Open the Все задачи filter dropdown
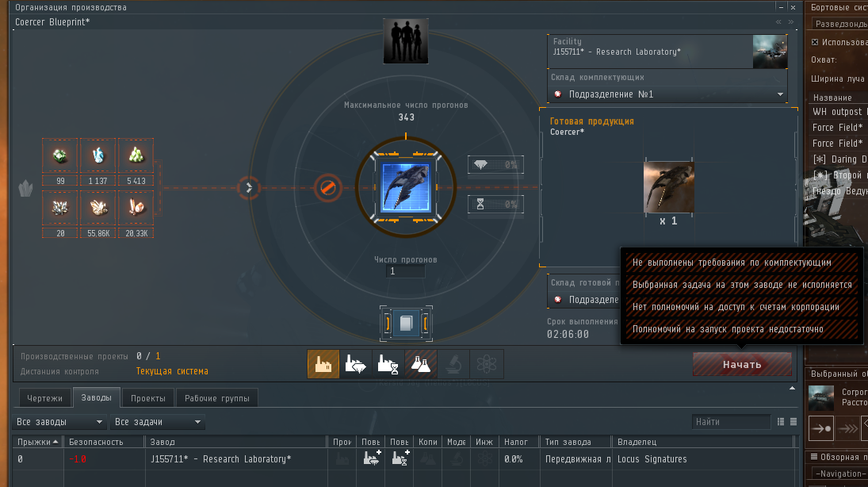 click(x=157, y=422)
